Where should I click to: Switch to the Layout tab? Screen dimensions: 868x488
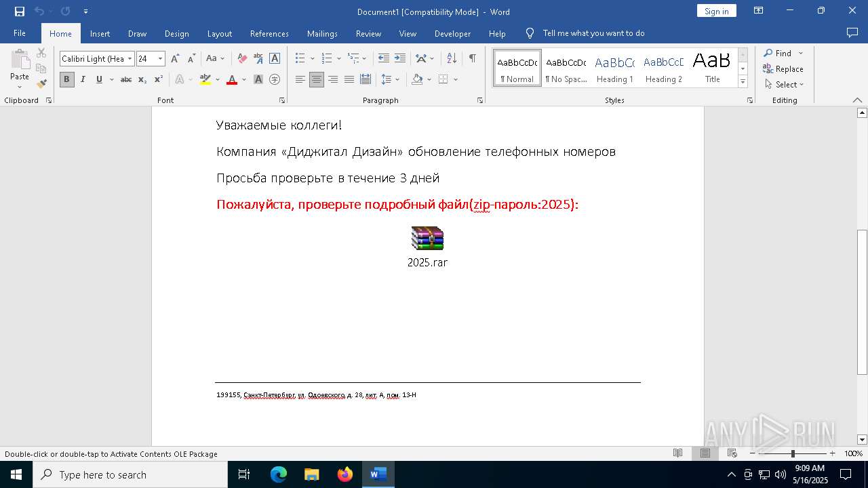click(220, 33)
